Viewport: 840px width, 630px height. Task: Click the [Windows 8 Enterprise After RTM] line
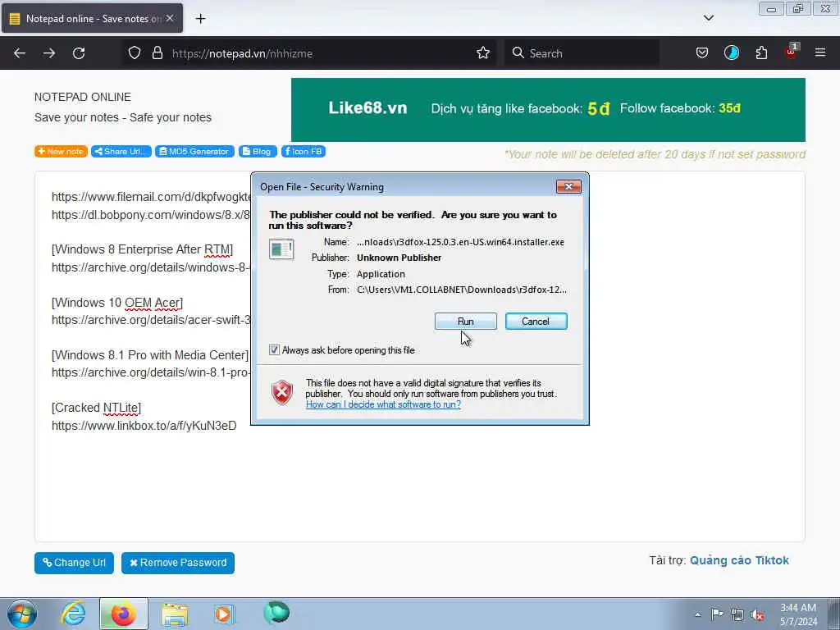pyautogui.click(x=143, y=249)
